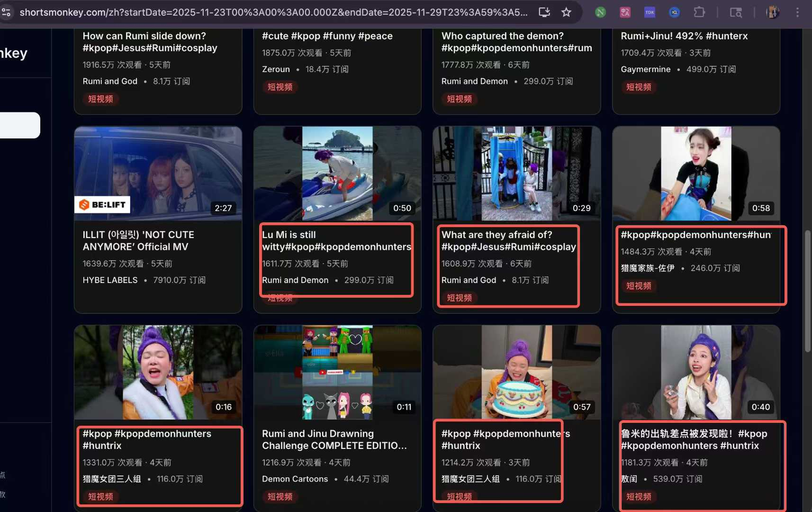Visit the Gaymermine channel
This screenshot has width=812, height=512.
pos(646,69)
